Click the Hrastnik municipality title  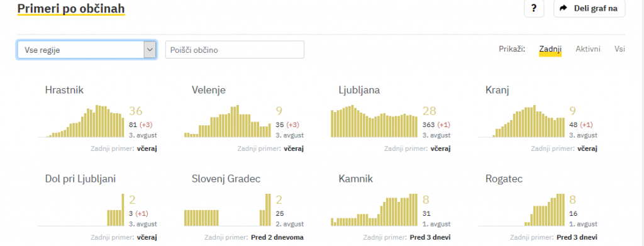pyautogui.click(x=64, y=90)
